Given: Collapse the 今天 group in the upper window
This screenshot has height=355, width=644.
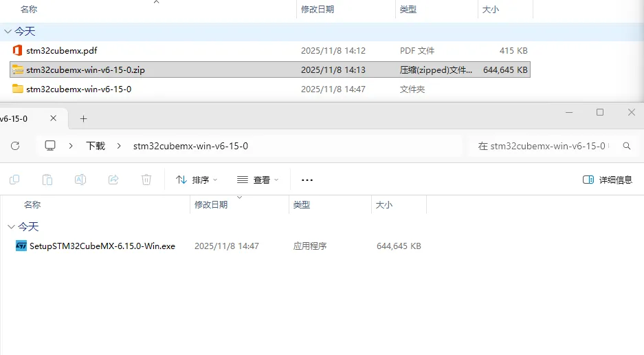Looking at the screenshot, I should 8,31.
